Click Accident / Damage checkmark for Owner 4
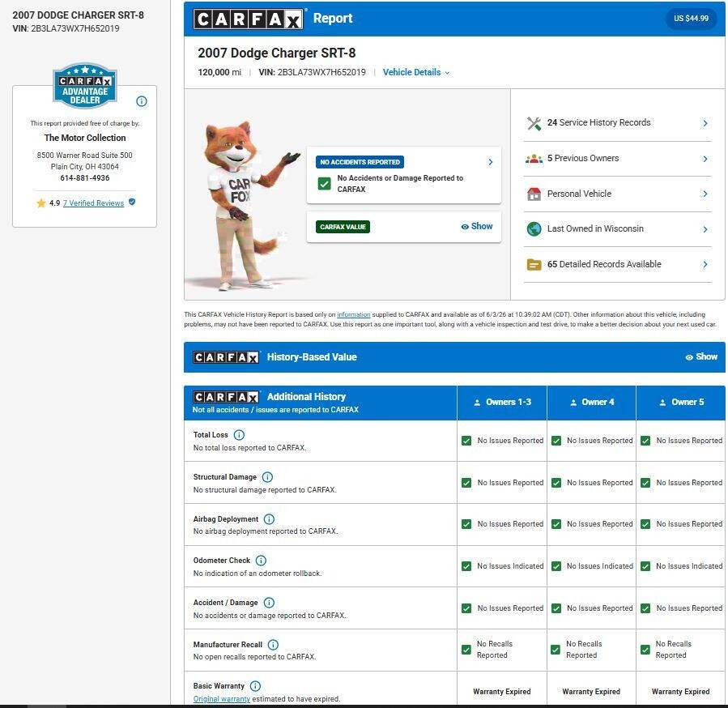 tap(556, 608)
